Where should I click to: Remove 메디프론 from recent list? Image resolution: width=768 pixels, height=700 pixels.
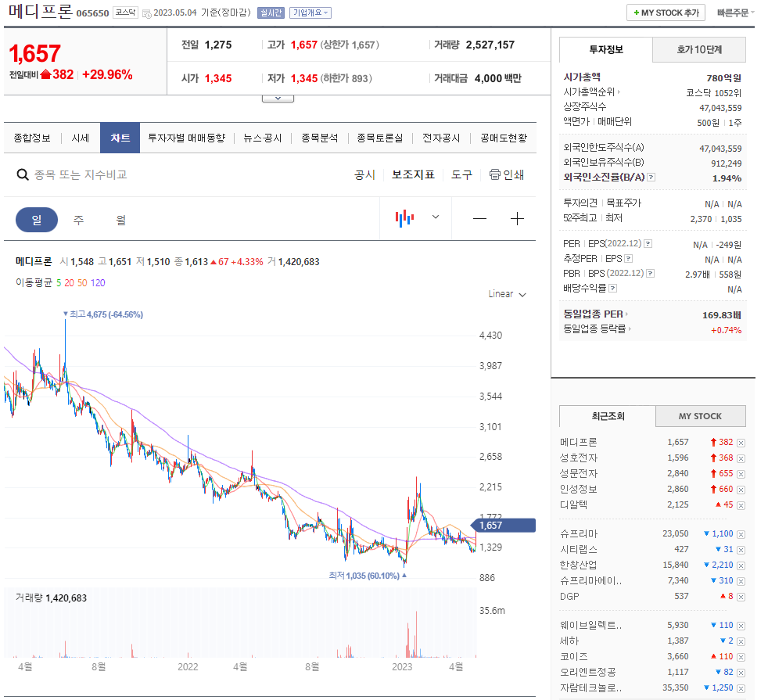click(x=741, y=443)
